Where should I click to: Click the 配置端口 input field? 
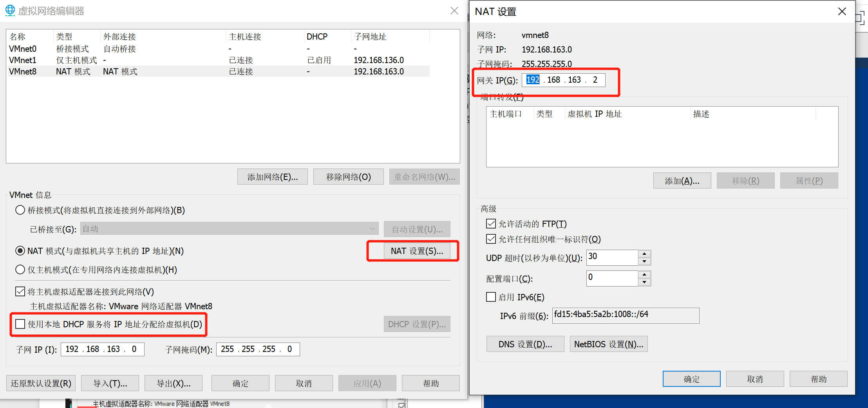pyautogui.click(x=612, y=278)
